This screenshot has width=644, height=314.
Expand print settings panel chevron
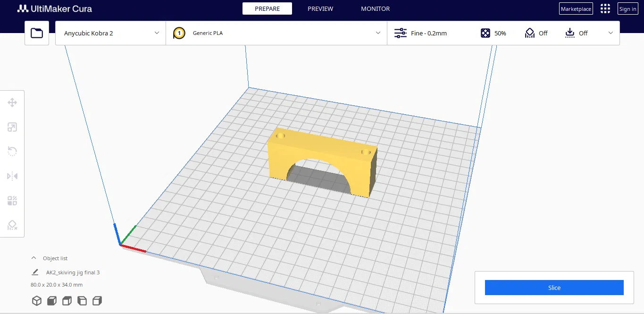[611, 33]
